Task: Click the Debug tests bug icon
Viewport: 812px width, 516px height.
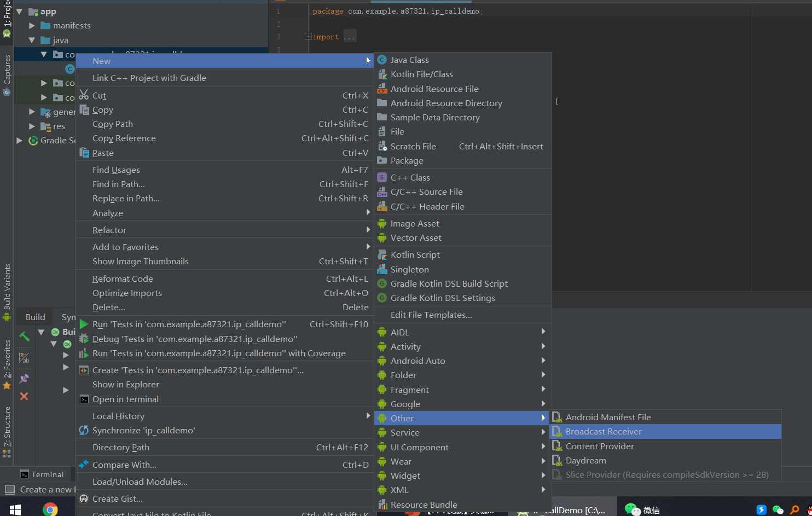Action: click(84, 339)
